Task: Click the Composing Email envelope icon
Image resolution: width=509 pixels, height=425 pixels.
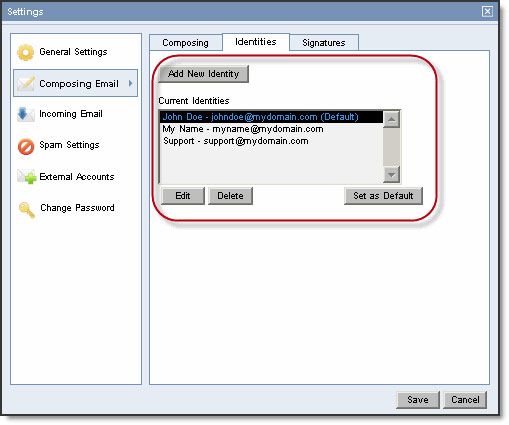Action: 26,83
